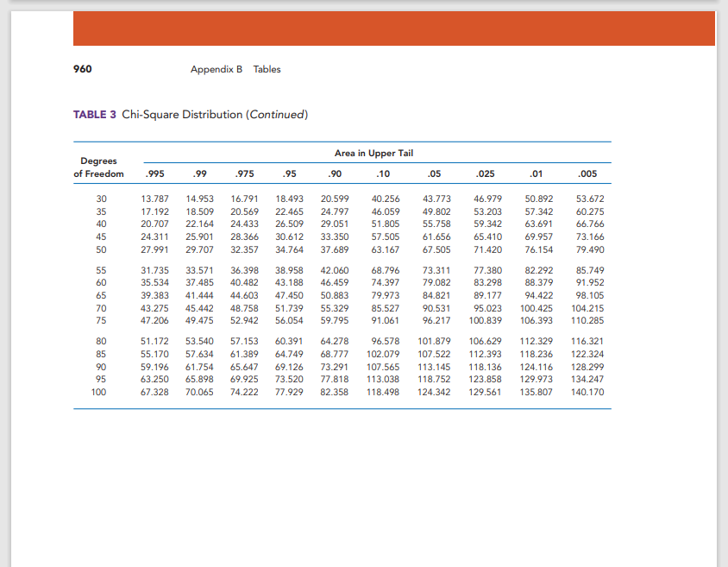Click the value 37.689

pyautogui.click(x=335, y=249)
